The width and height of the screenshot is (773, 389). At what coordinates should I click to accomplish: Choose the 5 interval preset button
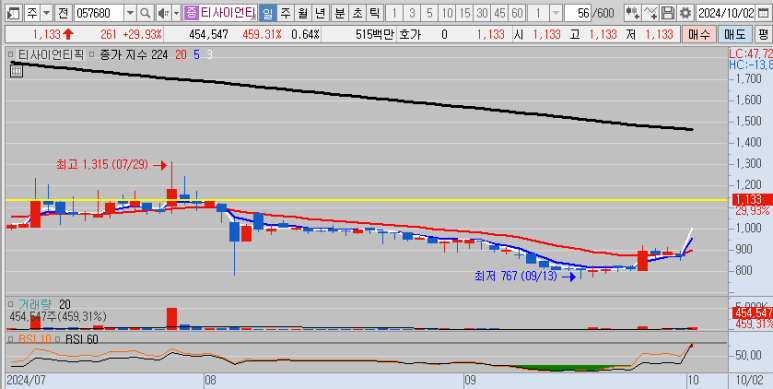(429, 13)
